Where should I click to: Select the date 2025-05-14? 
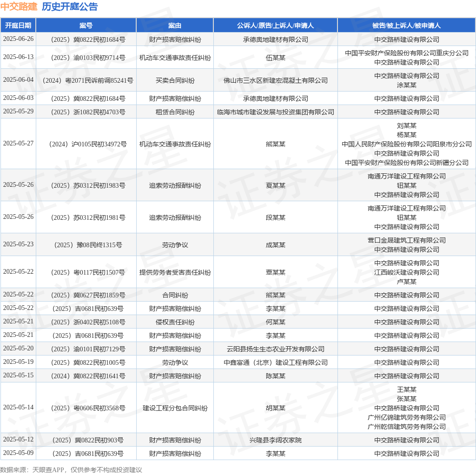(x=18, y=407)
